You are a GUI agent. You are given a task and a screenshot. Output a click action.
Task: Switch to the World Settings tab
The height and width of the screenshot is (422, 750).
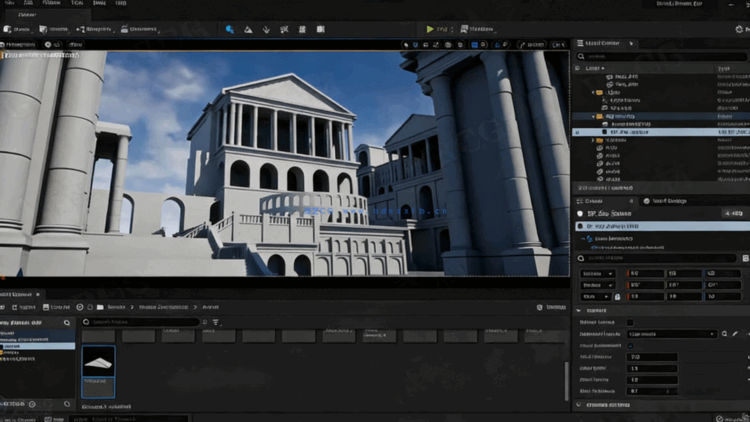(665, 201)
